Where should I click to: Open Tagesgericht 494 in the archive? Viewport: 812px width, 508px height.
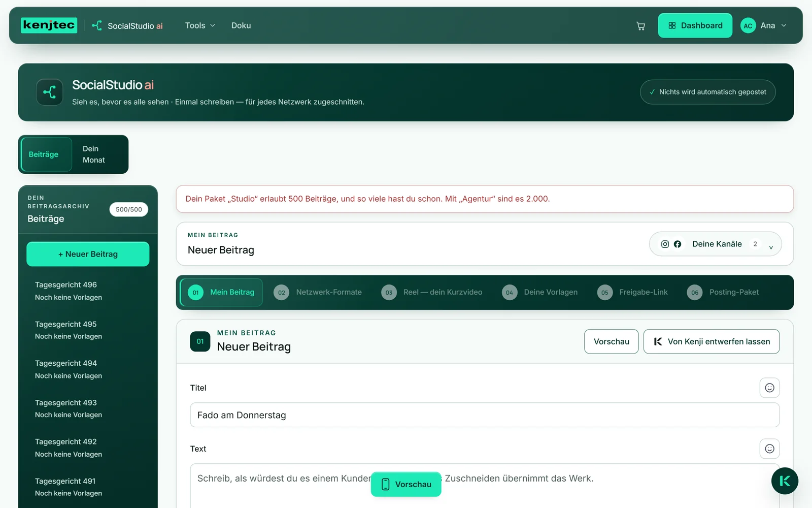click(x=88, y=369)
